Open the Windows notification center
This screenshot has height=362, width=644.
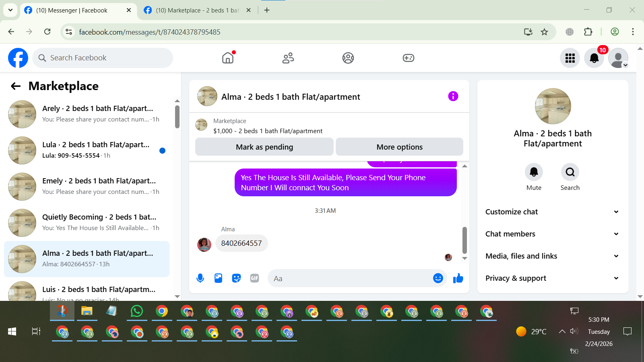[x=627, y=331]
